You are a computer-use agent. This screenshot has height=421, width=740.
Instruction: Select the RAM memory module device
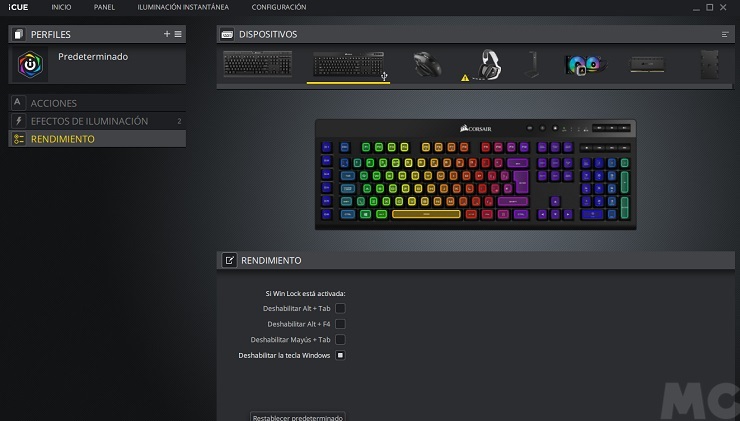coord(647,65)
